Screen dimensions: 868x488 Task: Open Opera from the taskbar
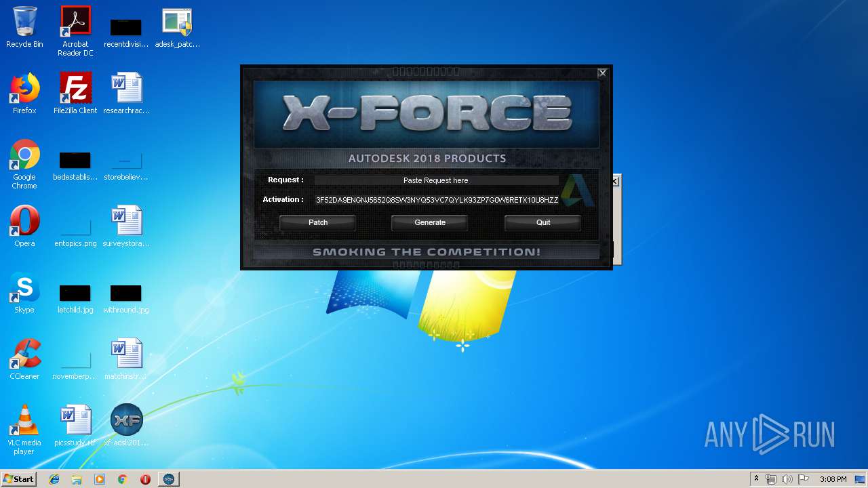[145, 479]
